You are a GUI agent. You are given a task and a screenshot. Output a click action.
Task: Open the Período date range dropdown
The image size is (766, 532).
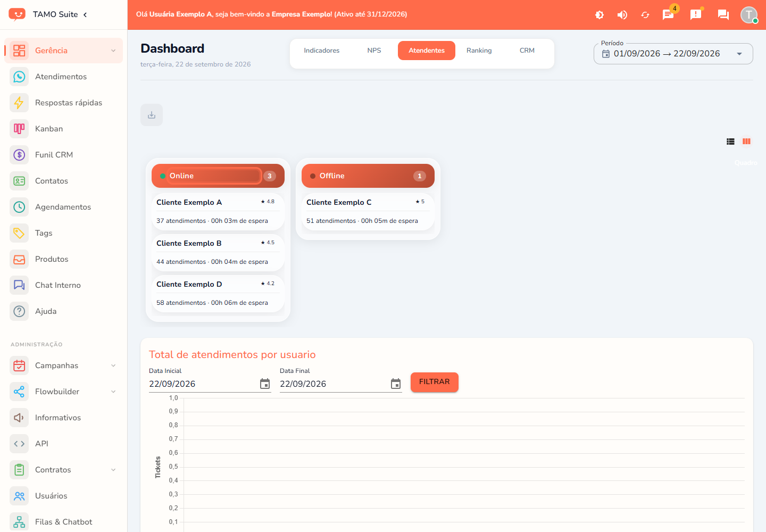point(673,54)
